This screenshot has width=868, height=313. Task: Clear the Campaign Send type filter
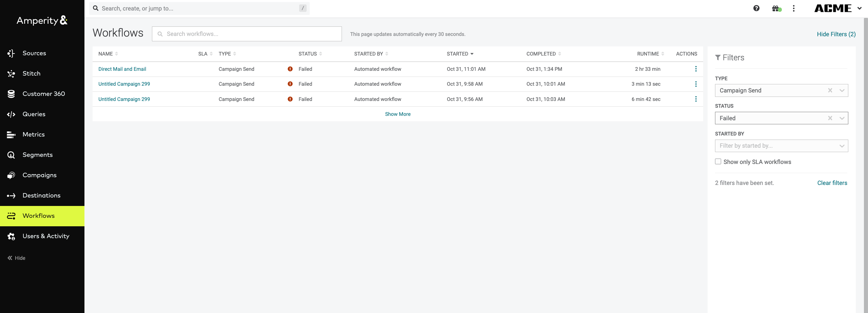pos(830,90)
